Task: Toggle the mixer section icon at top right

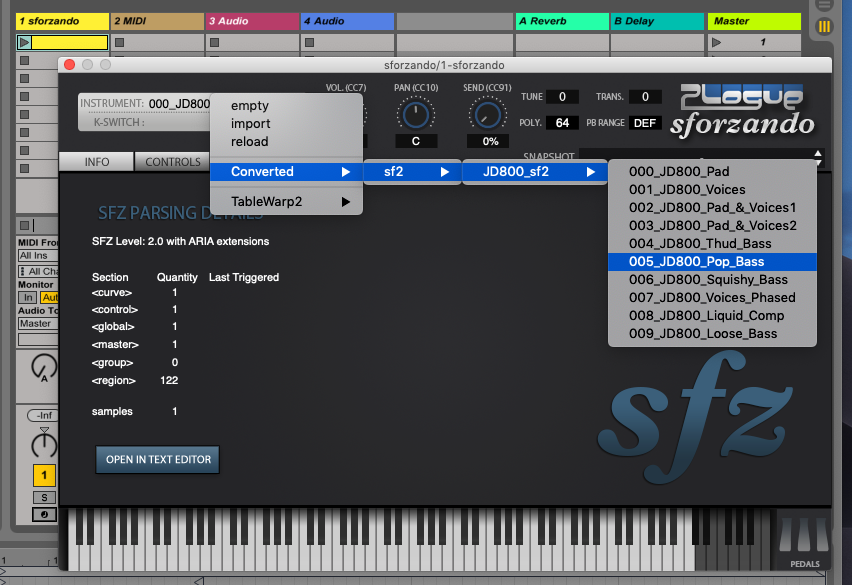Action: (824, 26)
